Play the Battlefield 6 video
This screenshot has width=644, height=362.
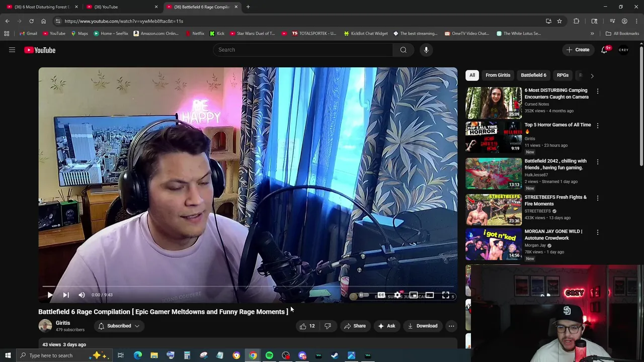pos(50,295)
